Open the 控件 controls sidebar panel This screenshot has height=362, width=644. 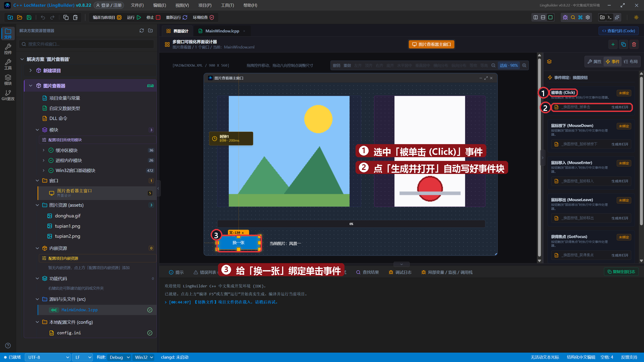click(8, 49)
